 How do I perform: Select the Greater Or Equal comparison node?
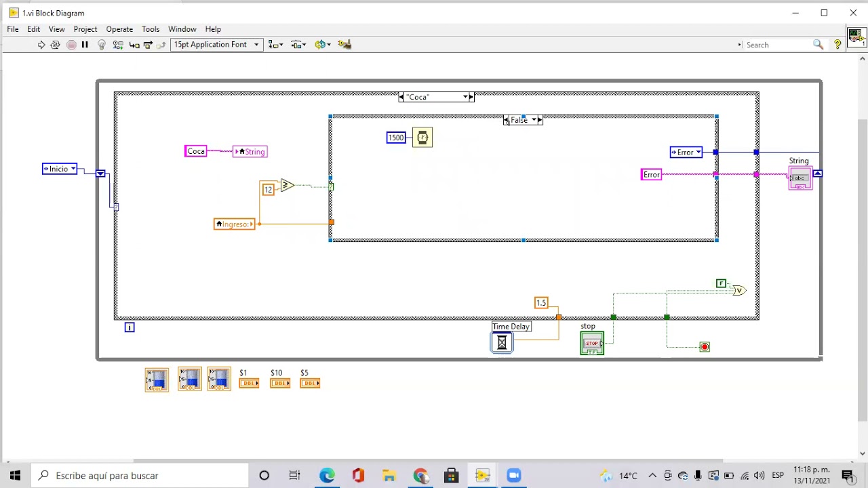pos(287,185)
